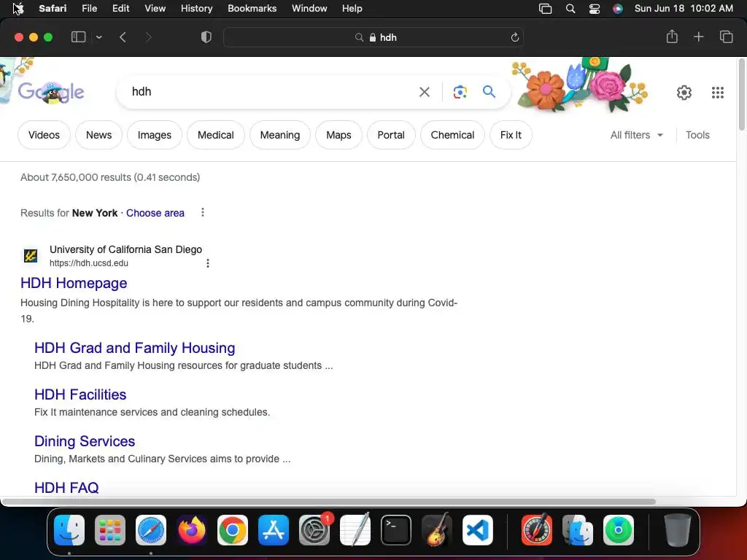The image size is (747, 560).
Task: Select the Videos filter chip
Action: tap(44, 135)
